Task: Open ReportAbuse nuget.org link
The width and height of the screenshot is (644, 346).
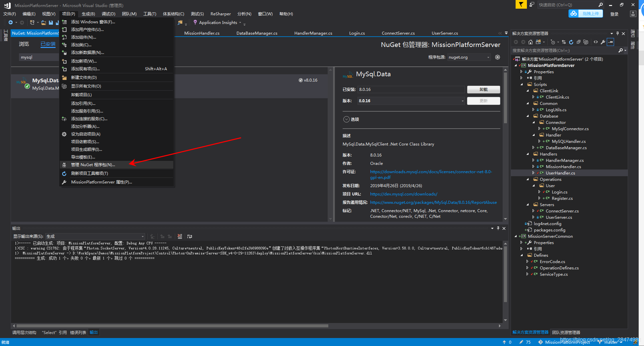Action: point(433,202)
